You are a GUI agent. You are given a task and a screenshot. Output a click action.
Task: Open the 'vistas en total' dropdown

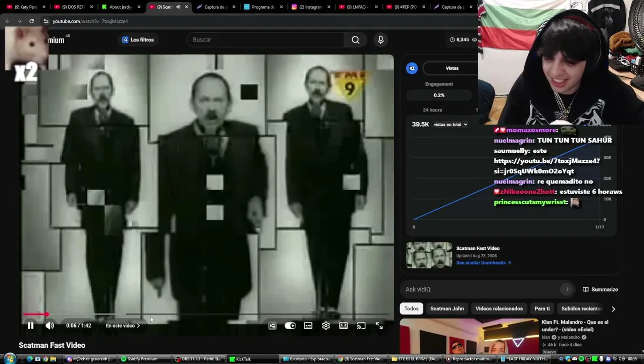[x=450, y=124]
